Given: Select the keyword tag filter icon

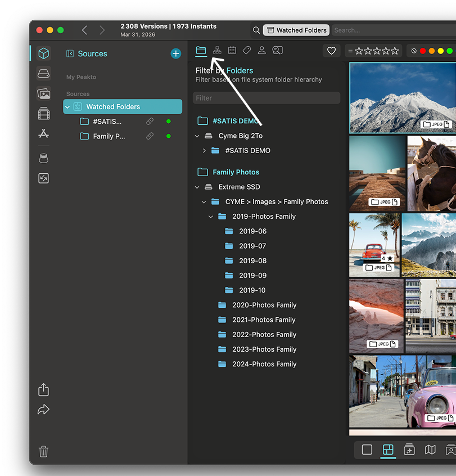Looking at the screenshot, I should click(246, 51).
